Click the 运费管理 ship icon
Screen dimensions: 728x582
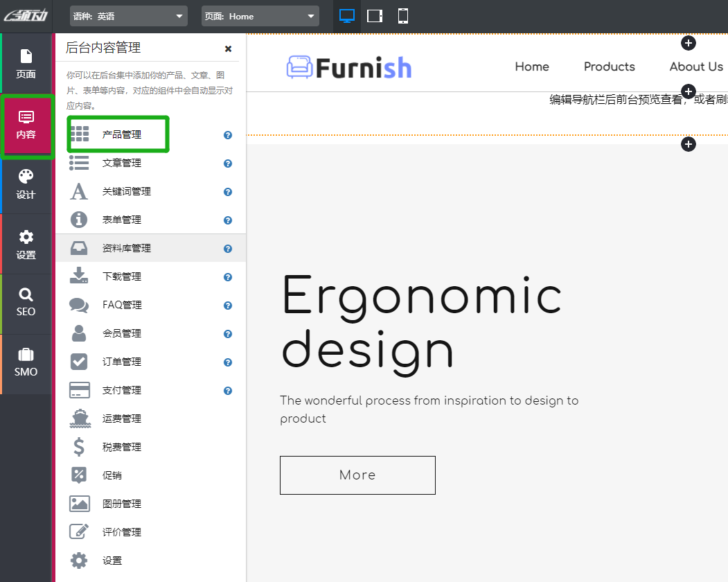pyautogui.click(x=80, y=418)
